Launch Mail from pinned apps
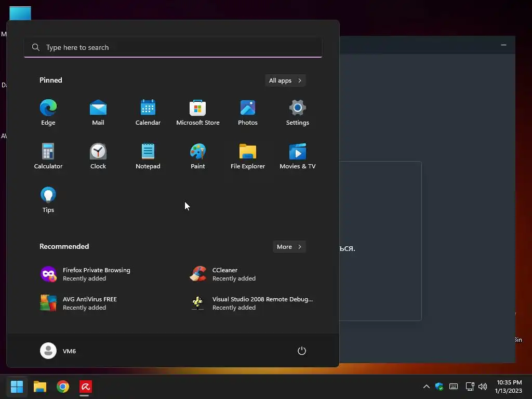 [x=98, y=113]
